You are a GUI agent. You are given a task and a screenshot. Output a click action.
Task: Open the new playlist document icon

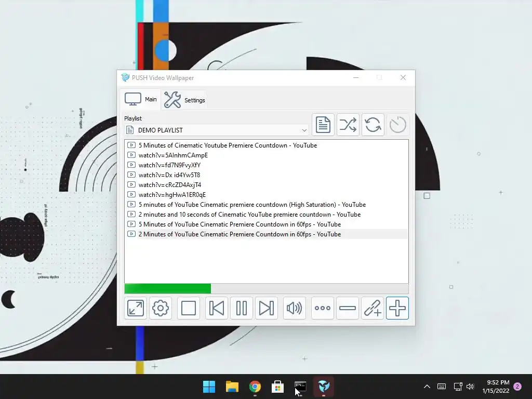tap(323, 125)
